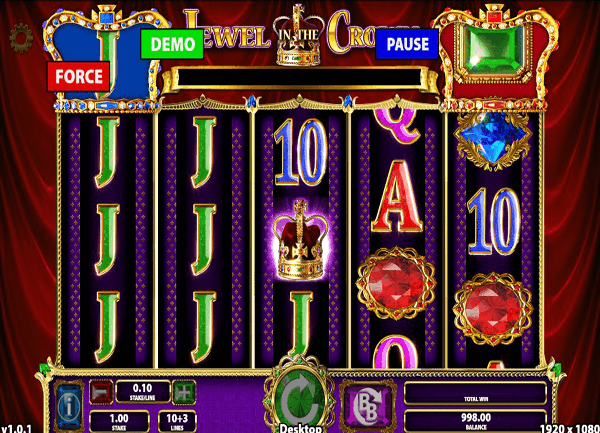Click the 1.00 stake display

[x=119, y=422]
